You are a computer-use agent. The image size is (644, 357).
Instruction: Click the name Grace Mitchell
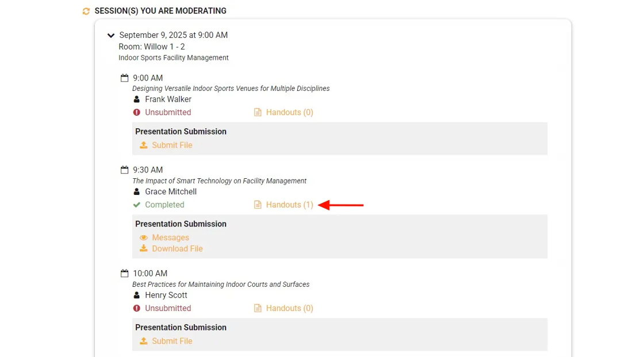click(171, 191)
